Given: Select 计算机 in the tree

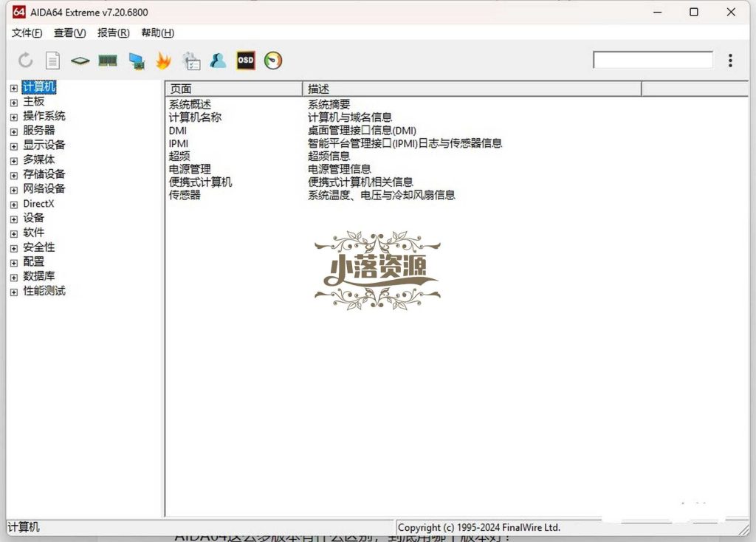Looking at the screenshot, I should (x=39, y=87).
